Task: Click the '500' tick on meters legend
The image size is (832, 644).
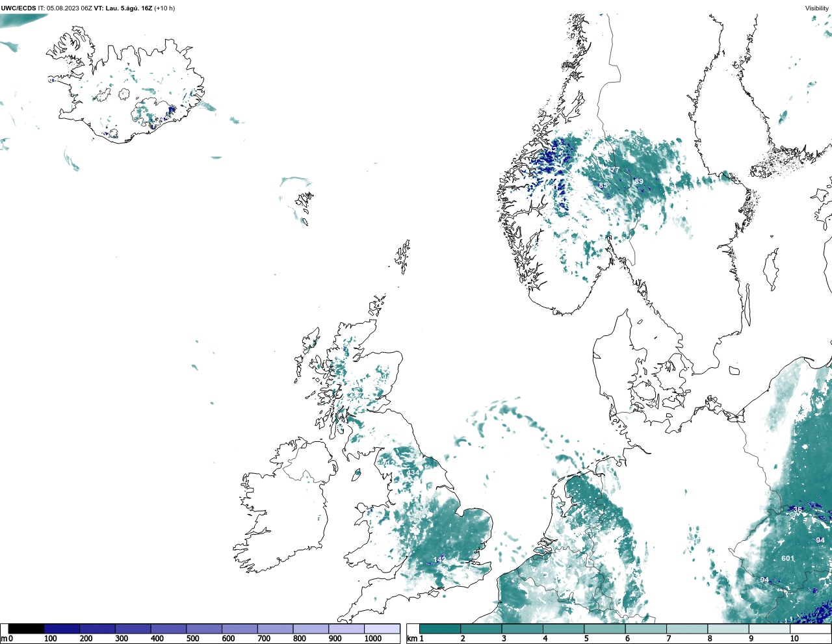Action: pos(192,639)
